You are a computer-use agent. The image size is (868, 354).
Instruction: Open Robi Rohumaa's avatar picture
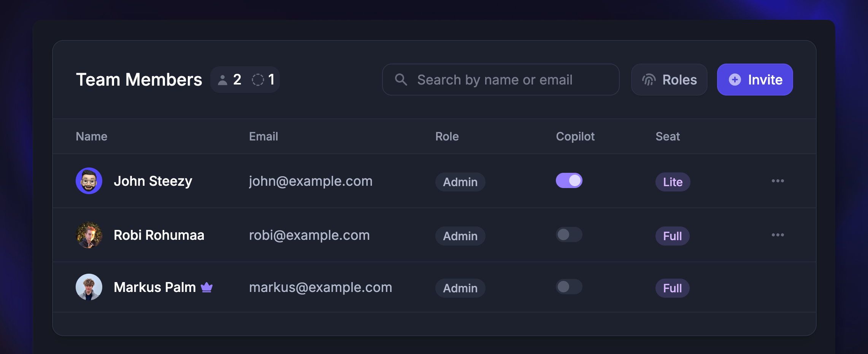coord(89,235)
